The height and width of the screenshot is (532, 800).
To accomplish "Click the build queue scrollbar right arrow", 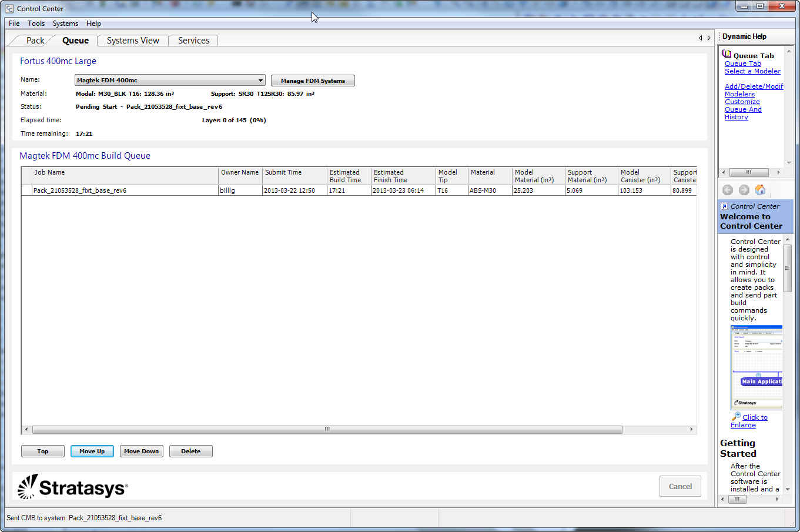I will (x=691, y=430).
